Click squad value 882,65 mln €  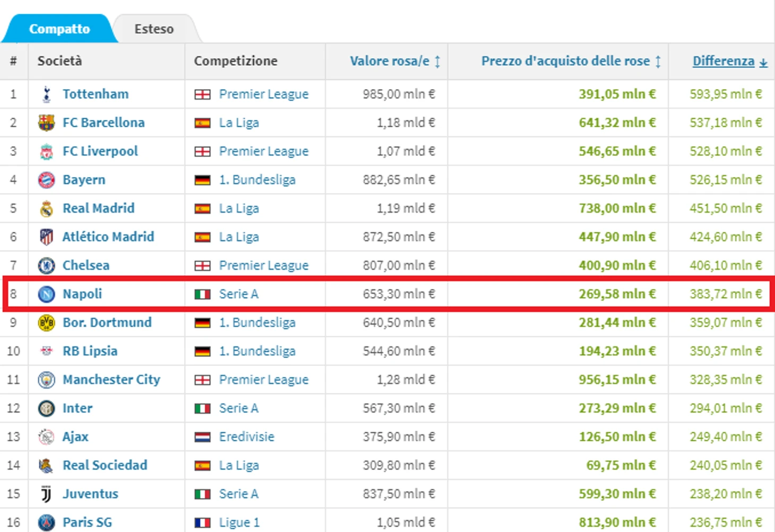399,180
